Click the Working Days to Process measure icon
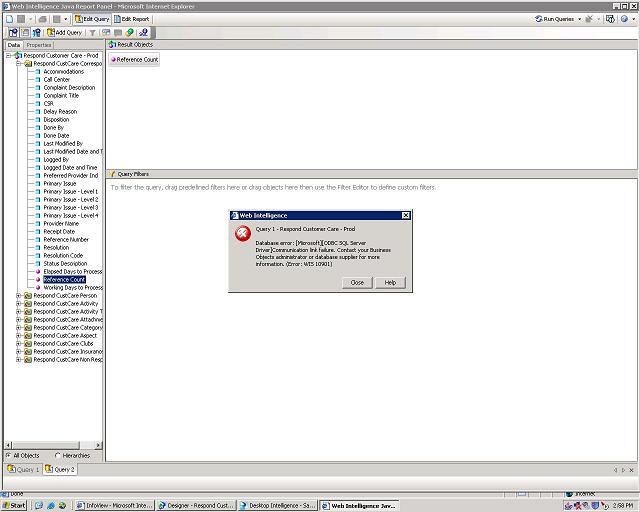This screenshot has height=512, width=640. [38, 287]
